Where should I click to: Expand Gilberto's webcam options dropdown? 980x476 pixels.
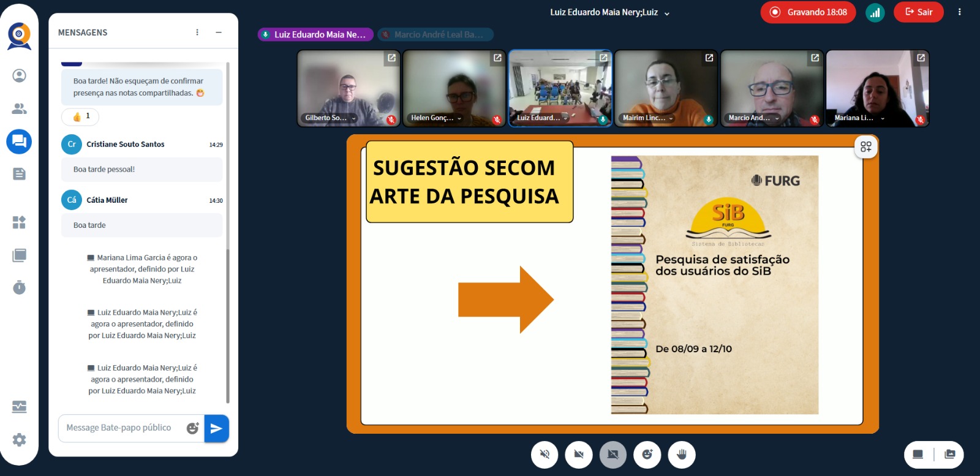[x=353, y=118]
